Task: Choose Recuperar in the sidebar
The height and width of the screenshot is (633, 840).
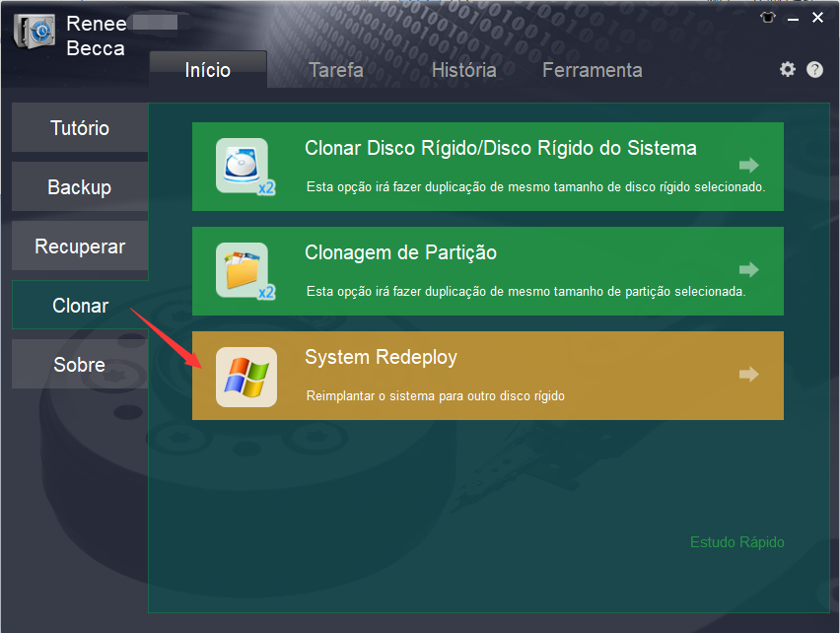Action: [80, 246]
